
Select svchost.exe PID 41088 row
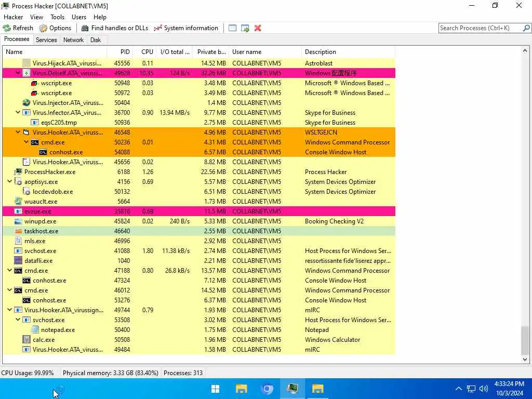(x=199, y=251)
